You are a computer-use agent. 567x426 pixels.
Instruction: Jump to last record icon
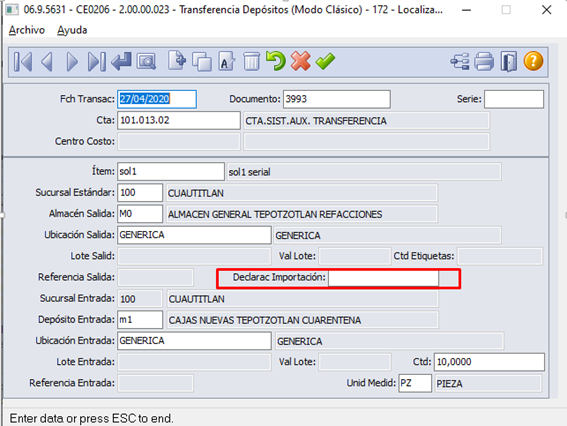click(97, 61)
